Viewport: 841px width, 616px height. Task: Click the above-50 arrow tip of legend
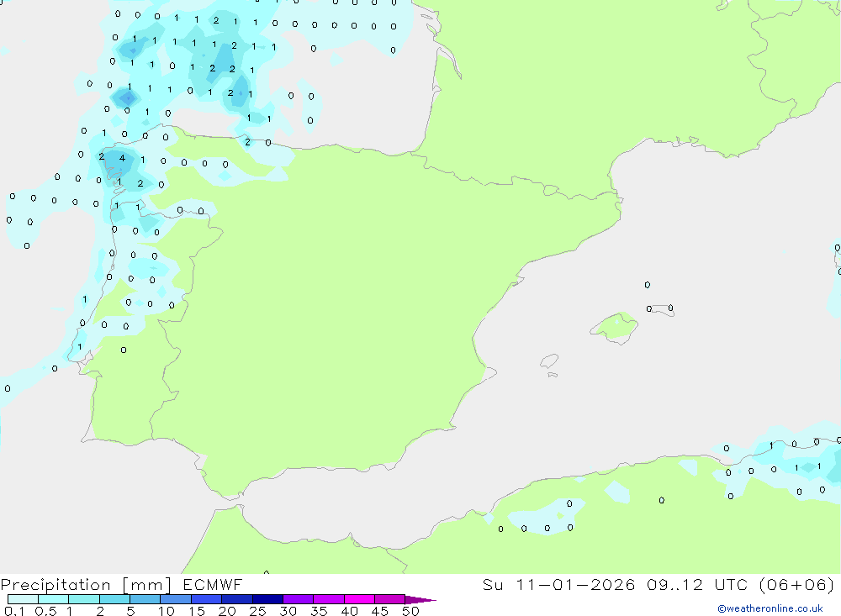420,599
